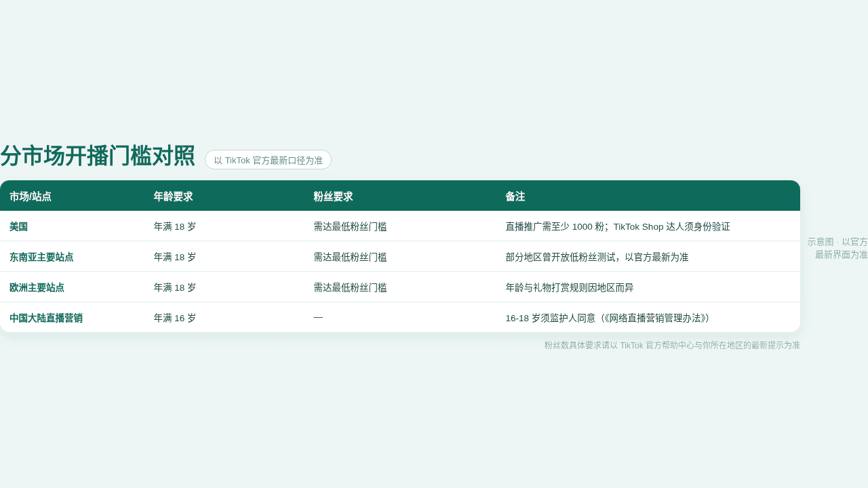Click 年满 18 岁 in 美国 row
This screenshot has width=868, height=488.
pyautogui.click(x=175, y=226)
